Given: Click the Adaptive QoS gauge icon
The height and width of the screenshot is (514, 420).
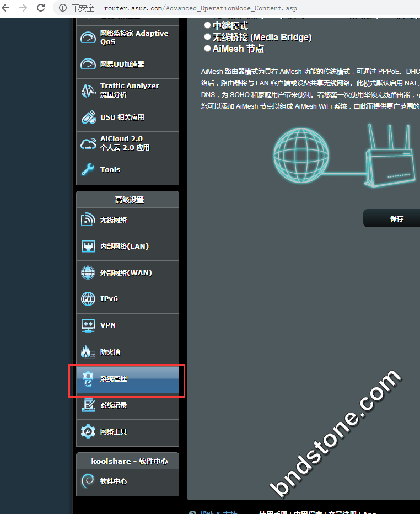Looking at the screenshot, I should pyautogui.click(x=88, y=38).
